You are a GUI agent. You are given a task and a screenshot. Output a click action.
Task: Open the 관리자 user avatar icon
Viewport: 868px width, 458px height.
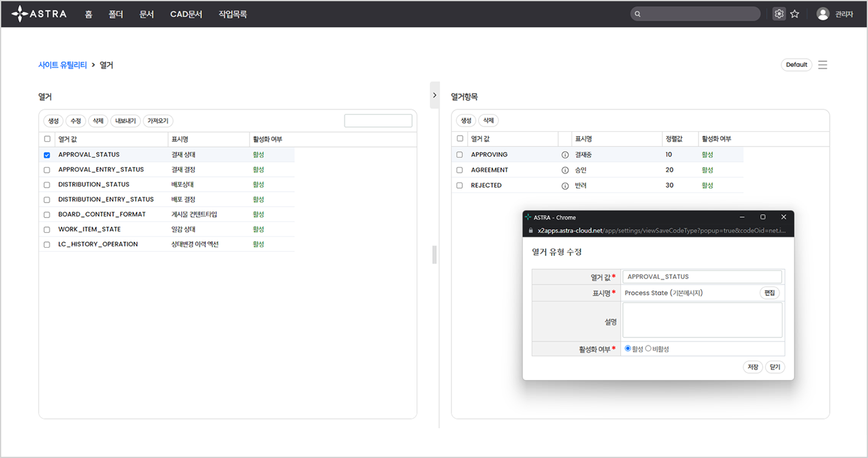tap(823, 14)
